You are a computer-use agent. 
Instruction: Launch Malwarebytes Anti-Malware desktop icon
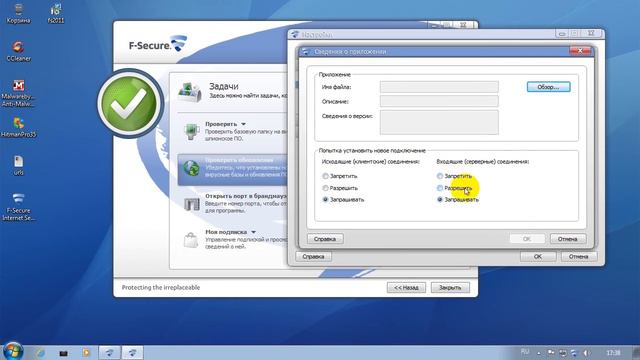click(18, 93)
